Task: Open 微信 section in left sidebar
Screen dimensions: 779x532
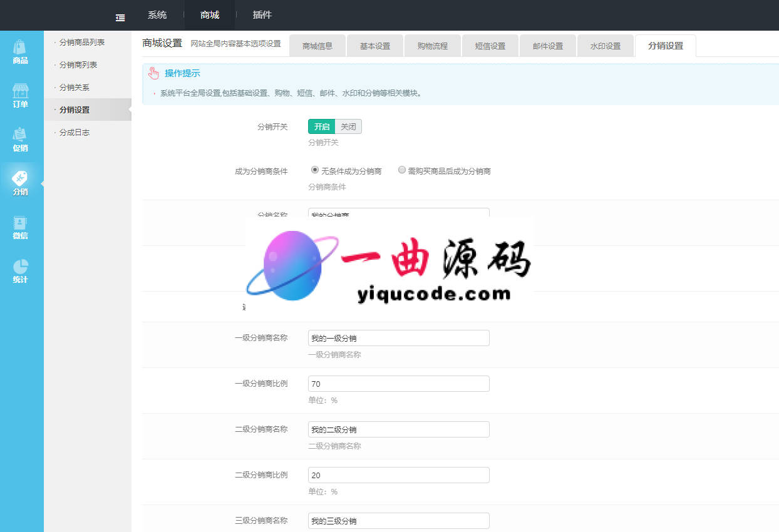Action: pos(21,227)
